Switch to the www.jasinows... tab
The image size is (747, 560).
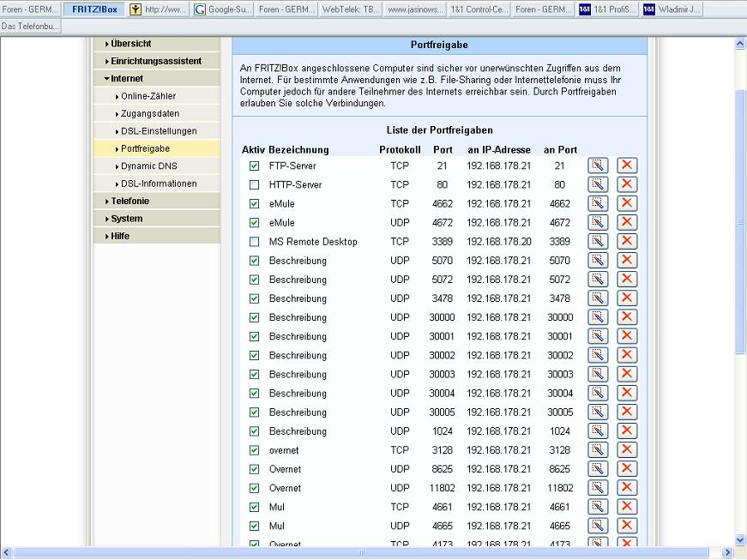point(414,9)
